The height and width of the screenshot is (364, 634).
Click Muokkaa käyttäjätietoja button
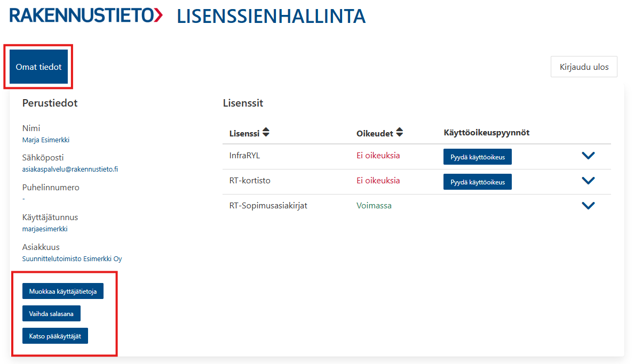pos(62,292)
